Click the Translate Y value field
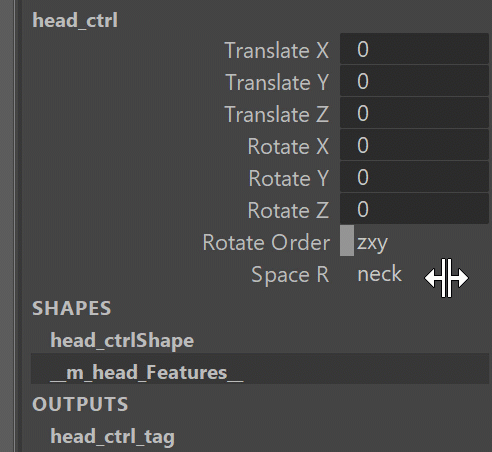 pyautogui.click(x=414, y=81)
